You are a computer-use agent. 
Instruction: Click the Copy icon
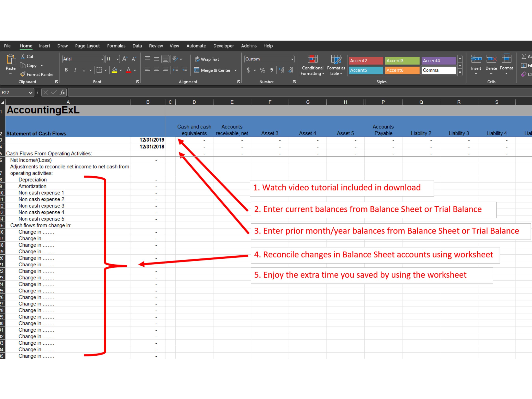click(x=23, y=65)
